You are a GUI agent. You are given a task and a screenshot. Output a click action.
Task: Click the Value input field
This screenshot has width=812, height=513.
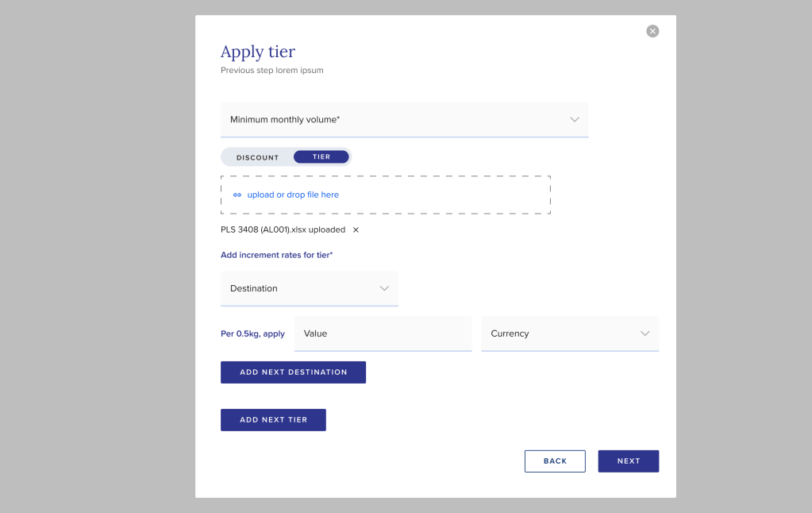[x=383, y=334]
